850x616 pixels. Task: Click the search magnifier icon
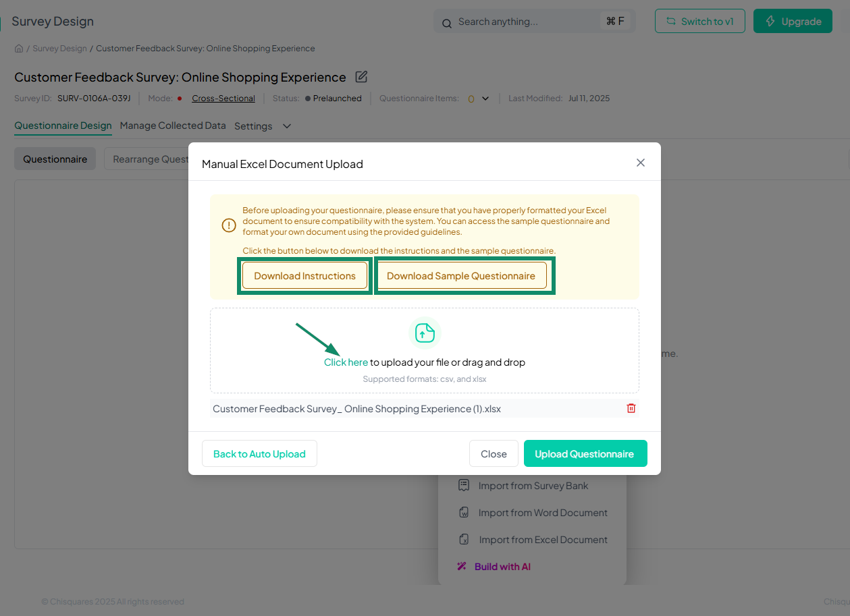pos(446,24)
